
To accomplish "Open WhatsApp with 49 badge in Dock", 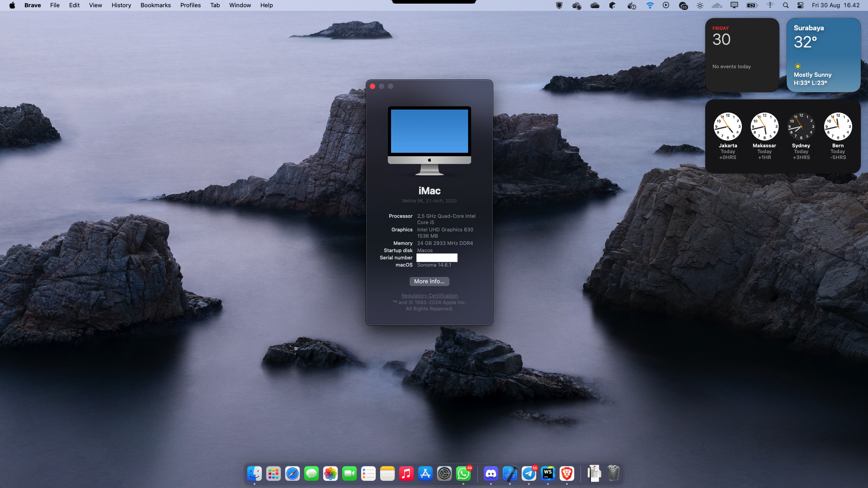I will click(x=463, y=474).
